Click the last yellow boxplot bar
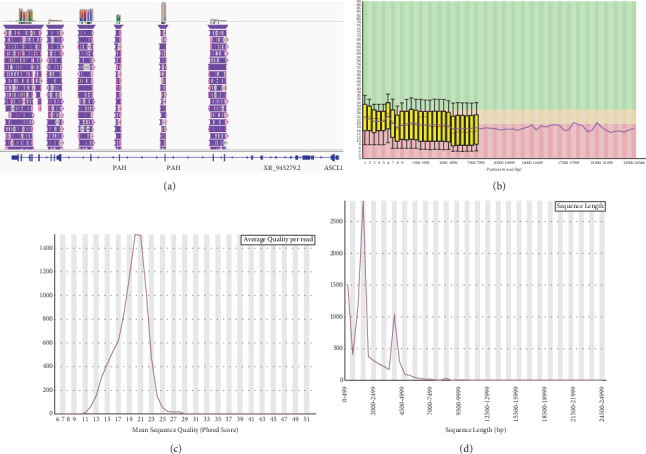Screen dimensions: 646x454 476,129
